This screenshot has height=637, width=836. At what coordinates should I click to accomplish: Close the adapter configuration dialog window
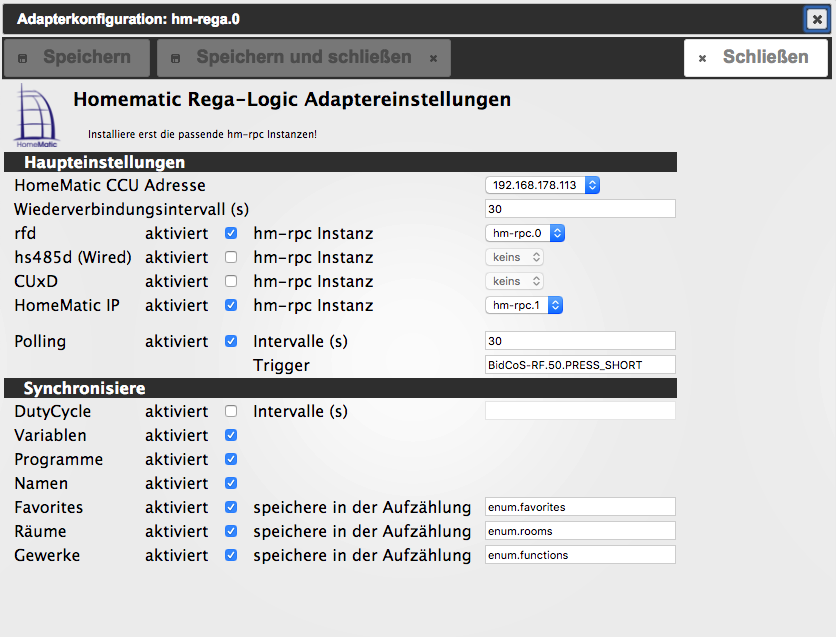(817, 19)
